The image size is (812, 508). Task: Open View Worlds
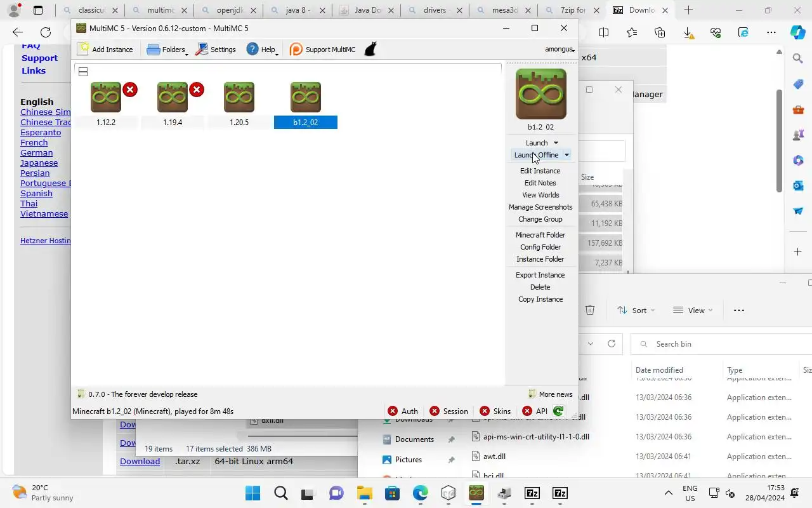tap(540, 195)
